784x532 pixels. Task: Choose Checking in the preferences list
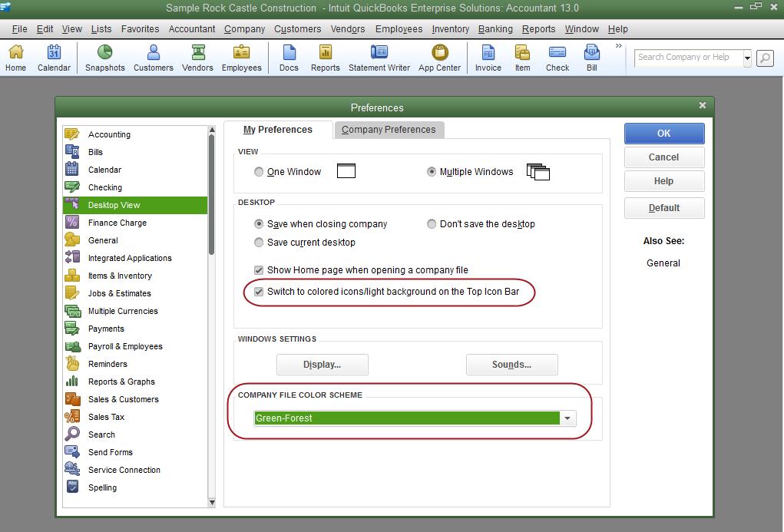[135, 187]
